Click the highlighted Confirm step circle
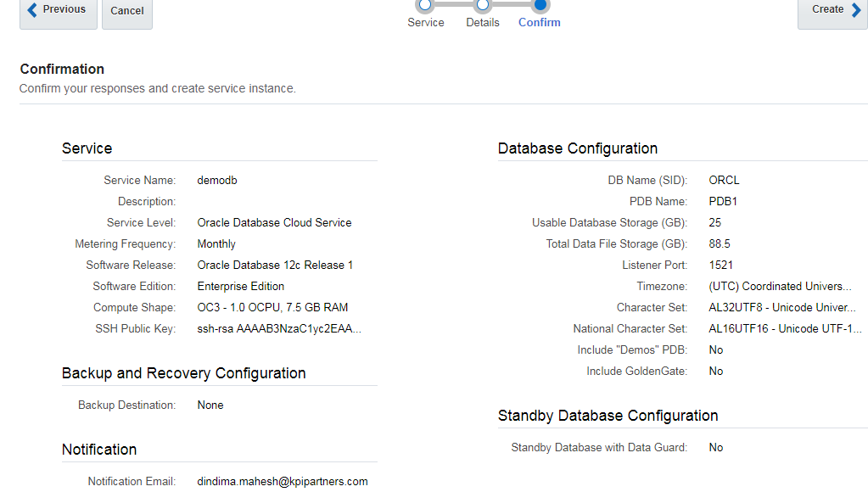This screenshot has height=492, width=868. [540, 4]
